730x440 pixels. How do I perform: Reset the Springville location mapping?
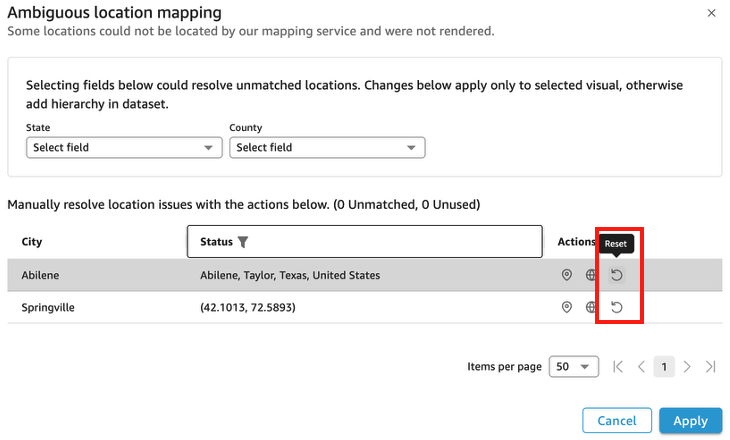(x=617, y=308)
